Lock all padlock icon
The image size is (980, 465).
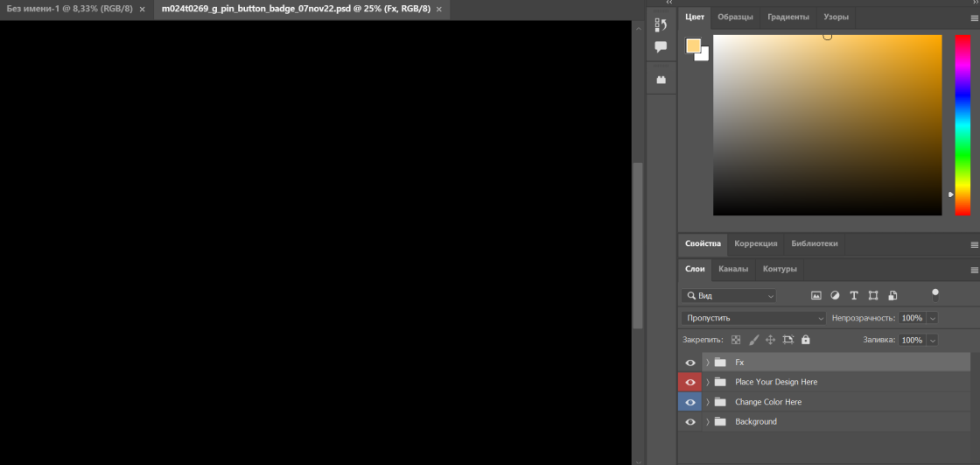(806, 340)
